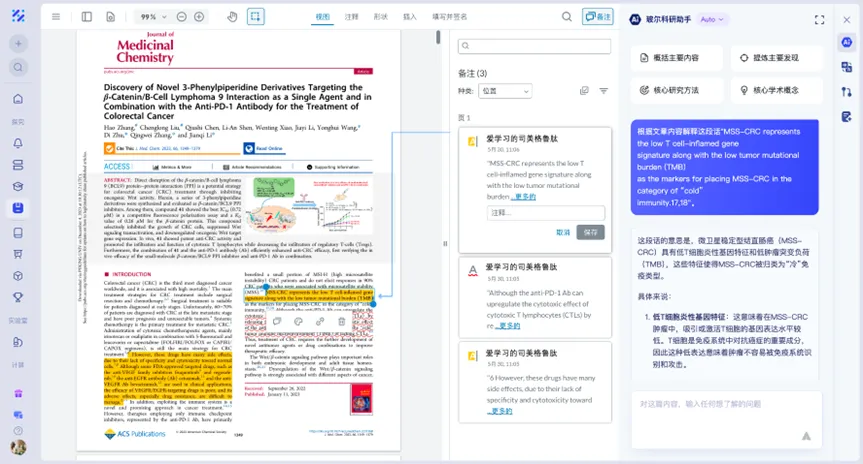Switch to the 形状 tab
863x464 pixels.
(381, 17)
